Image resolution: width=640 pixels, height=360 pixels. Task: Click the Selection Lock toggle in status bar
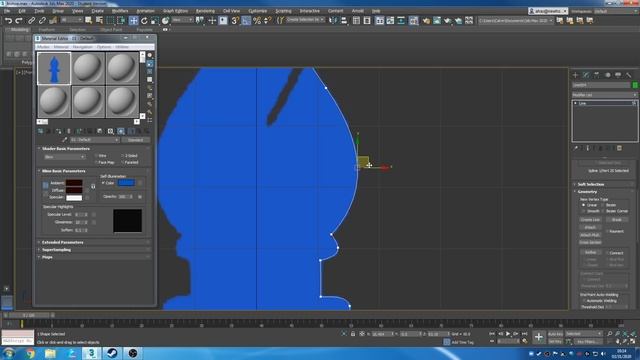(x=353, y=334)
